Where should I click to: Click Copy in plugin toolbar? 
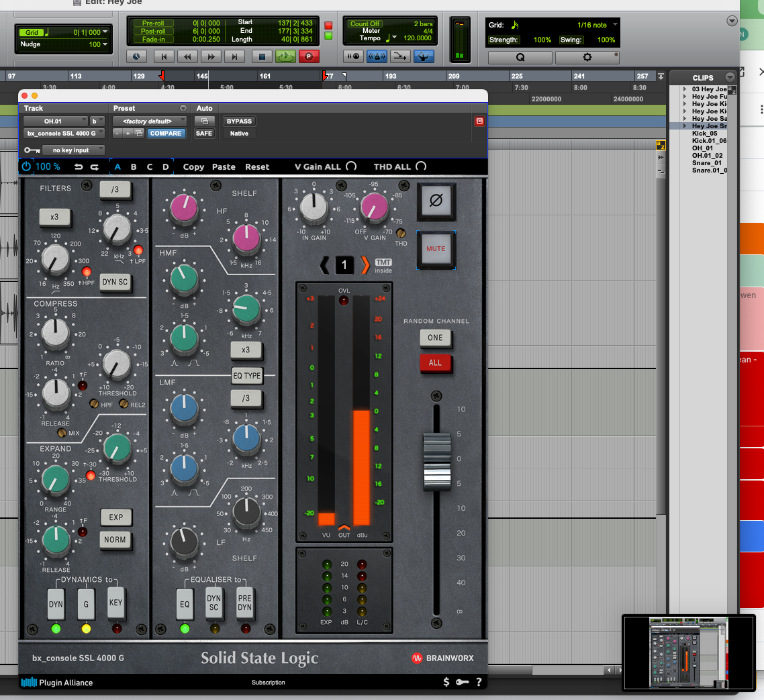pyautogui.click(x=193, y=166)
